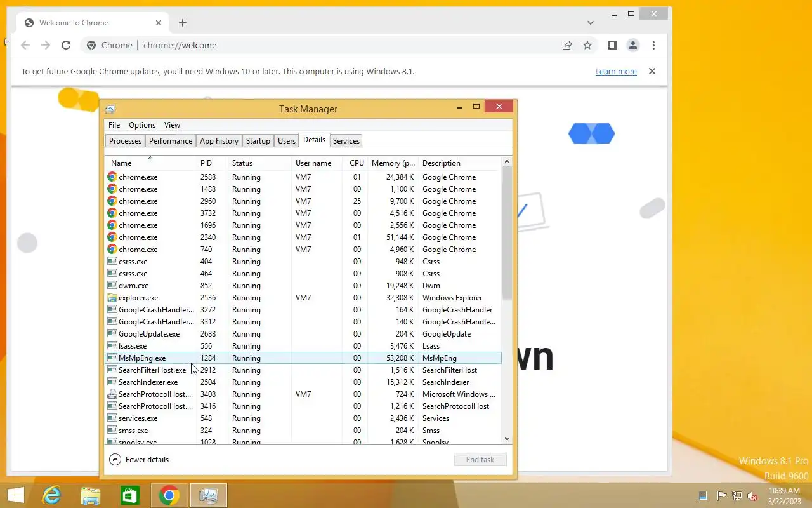Click the Chrome taskbar icon

click(x=169, y=495)
